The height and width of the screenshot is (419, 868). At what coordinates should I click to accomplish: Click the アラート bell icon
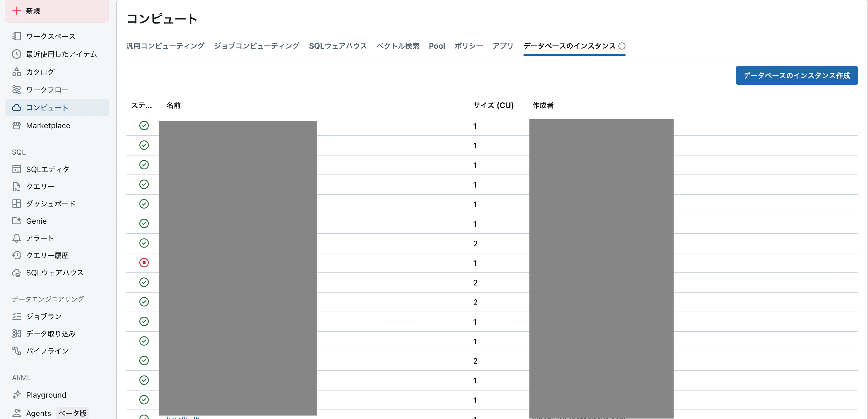17,238
